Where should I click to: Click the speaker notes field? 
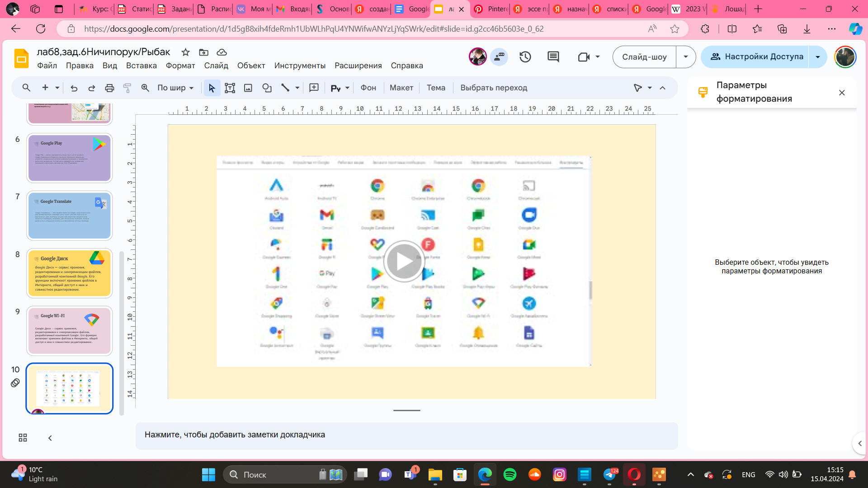pos(406,436)
